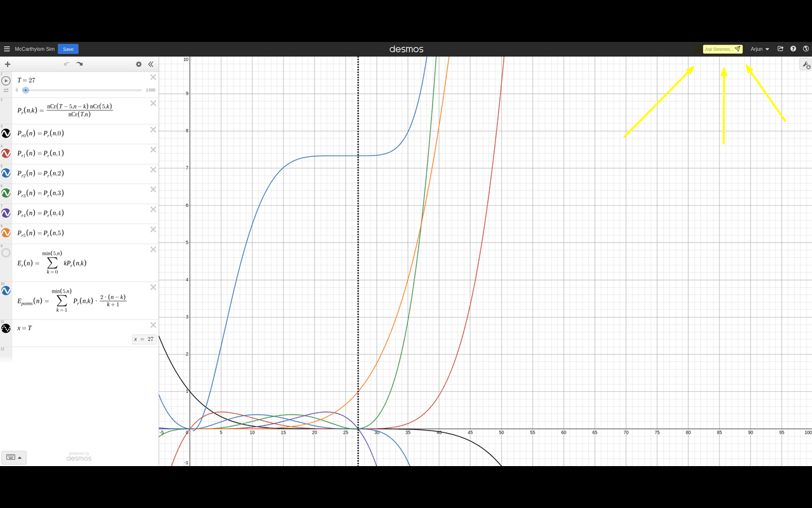Edit the Pr0(n) = Pr(n,0) expression
The width and height of the screenshot is (812, 508).
click(41, 134)
